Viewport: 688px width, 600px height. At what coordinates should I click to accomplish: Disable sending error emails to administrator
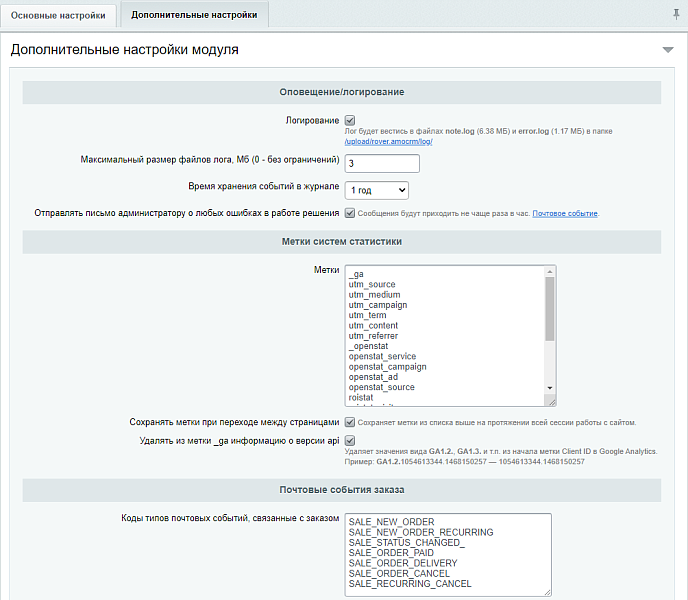pyautogui.click(x=350, y=213)
